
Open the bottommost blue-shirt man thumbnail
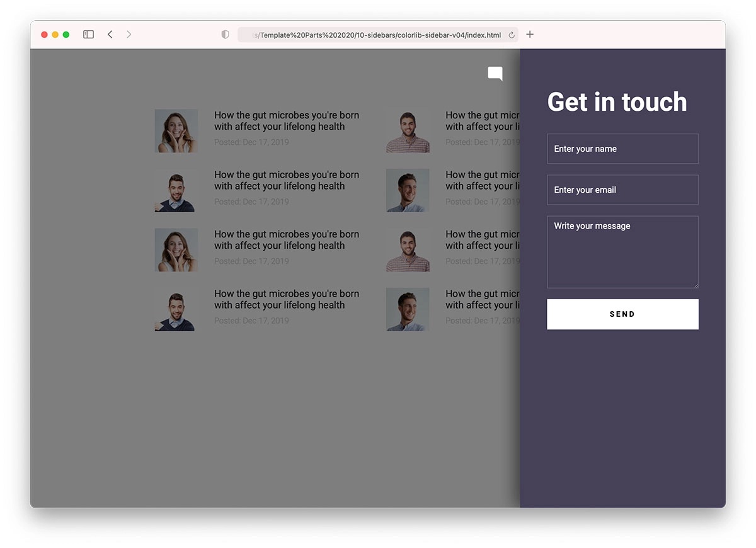(408, 309)
